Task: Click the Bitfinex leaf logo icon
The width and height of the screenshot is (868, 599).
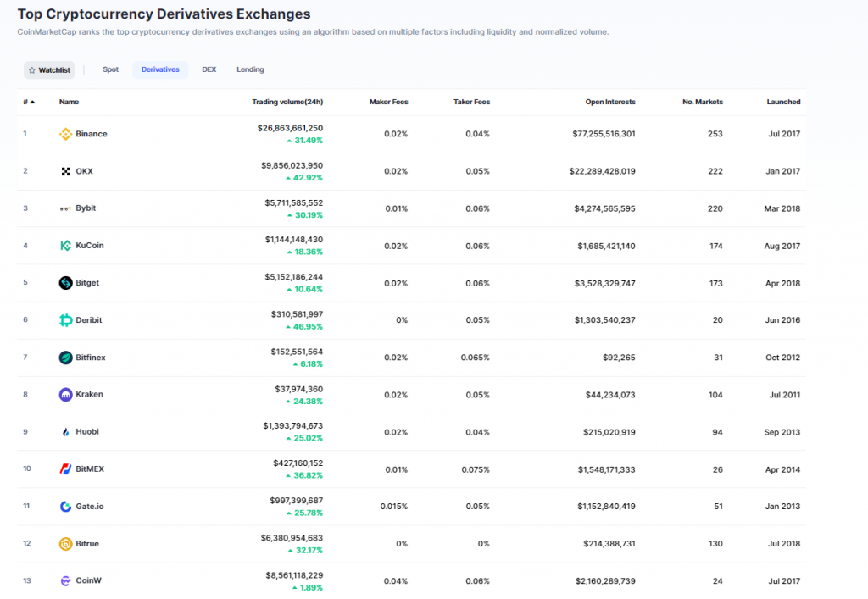Action: click(65, 358)
